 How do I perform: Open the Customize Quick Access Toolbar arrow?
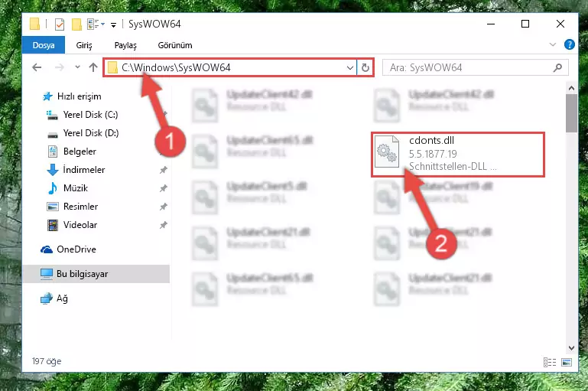113,25
